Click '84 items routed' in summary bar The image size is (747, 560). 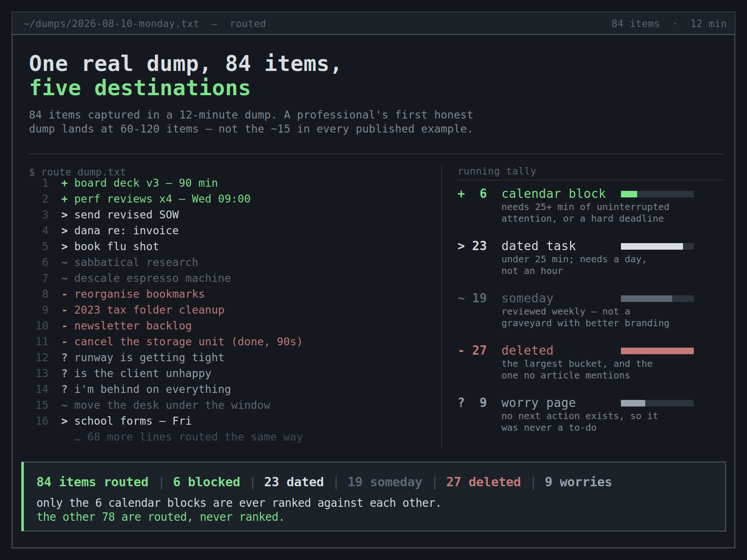pyautogui.click(x=92, y=482)
